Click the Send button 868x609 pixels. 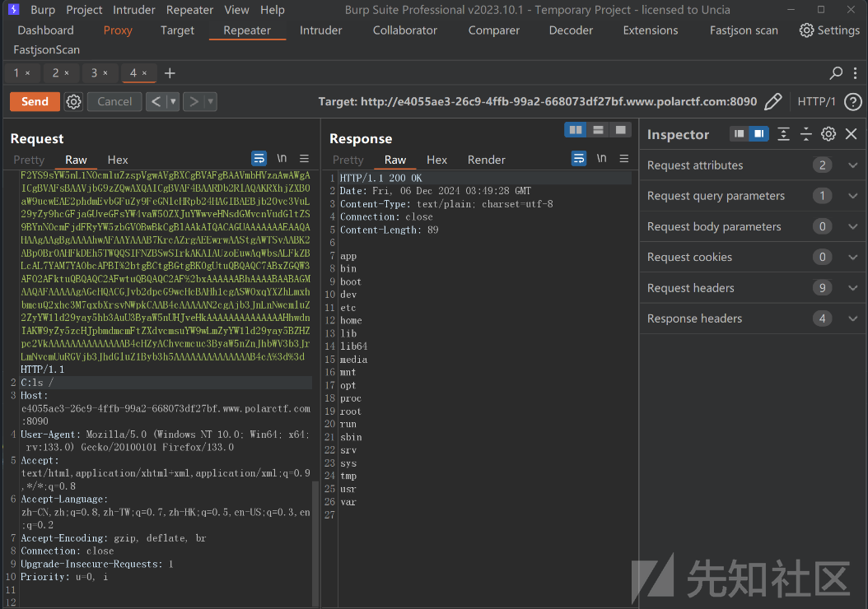(35, 102)
